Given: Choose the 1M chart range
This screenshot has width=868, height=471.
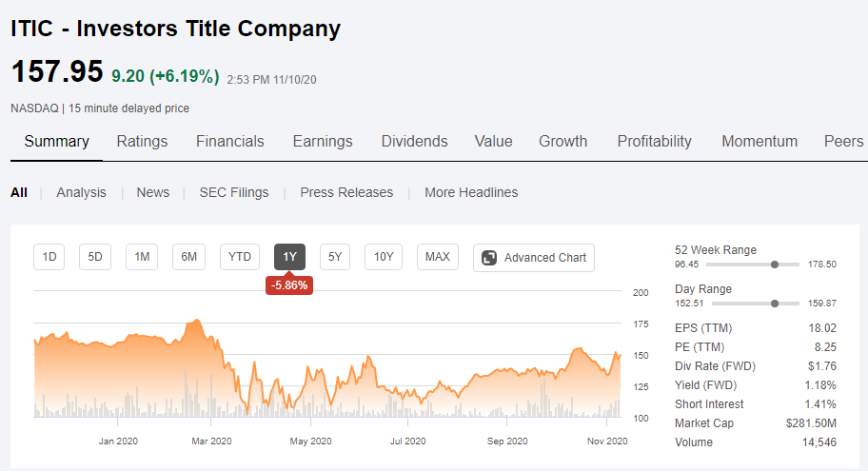Looking at the screenshot, I should coord(142,257).
